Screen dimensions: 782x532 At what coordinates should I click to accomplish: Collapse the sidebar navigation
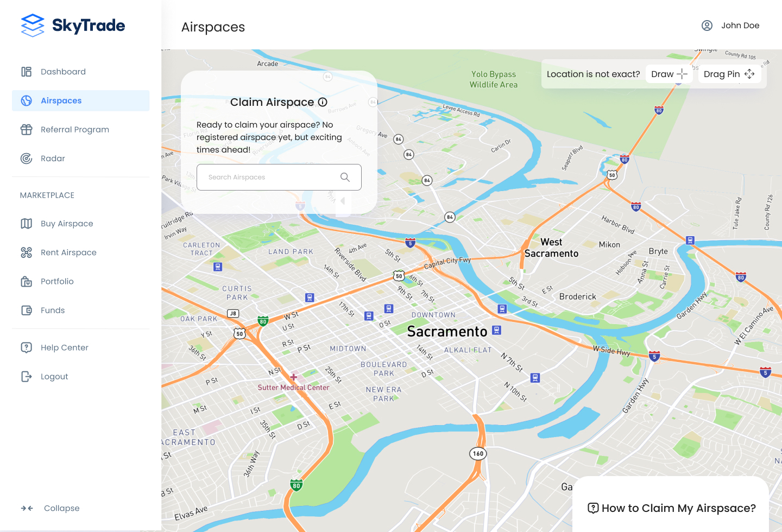51,508
